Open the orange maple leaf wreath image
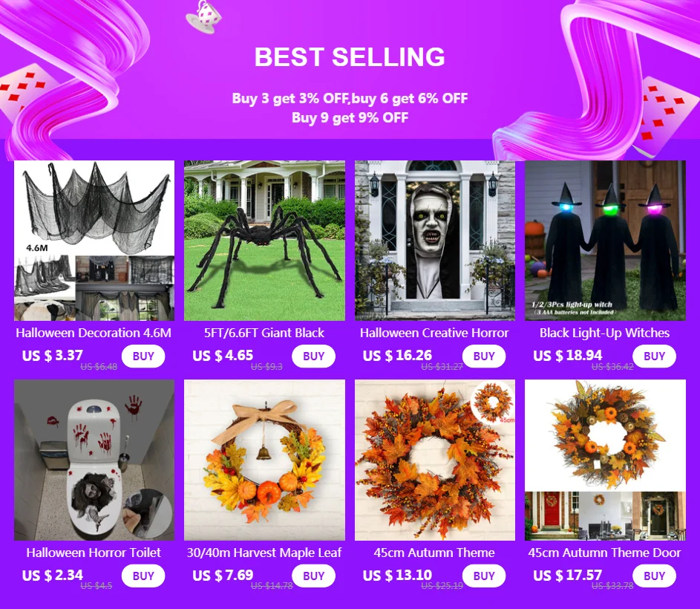This screenshot has height=609, width=700. point(435,460)
